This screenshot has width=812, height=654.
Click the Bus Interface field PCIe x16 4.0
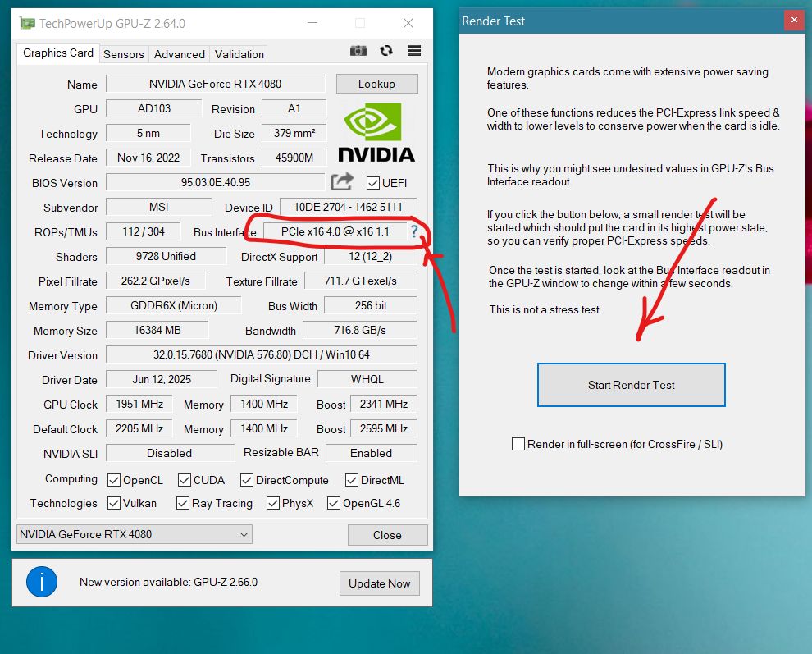point(335,231)
